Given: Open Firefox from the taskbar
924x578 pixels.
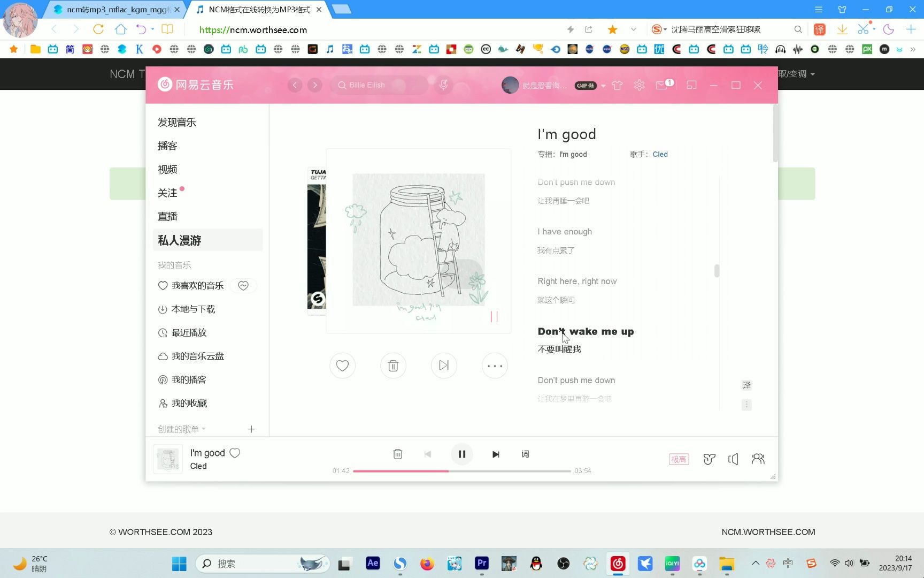Looking at the screenshot, I should (427, 564).
